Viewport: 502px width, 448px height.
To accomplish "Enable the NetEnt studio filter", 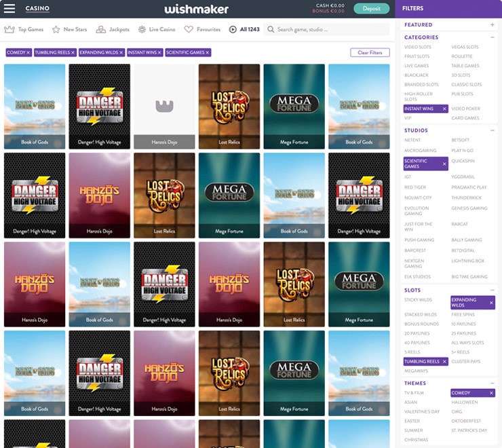I will click(x=412, y=140).
